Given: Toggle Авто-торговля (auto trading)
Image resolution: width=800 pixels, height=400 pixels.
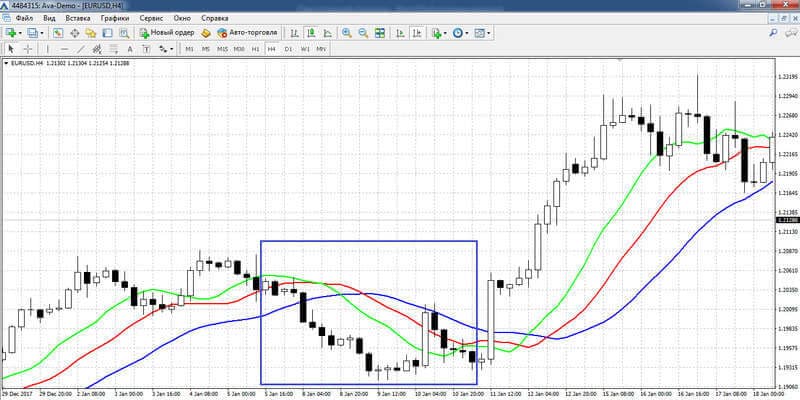Looking at the screenshot, I should pyautogui.click(x=247, y=33).
